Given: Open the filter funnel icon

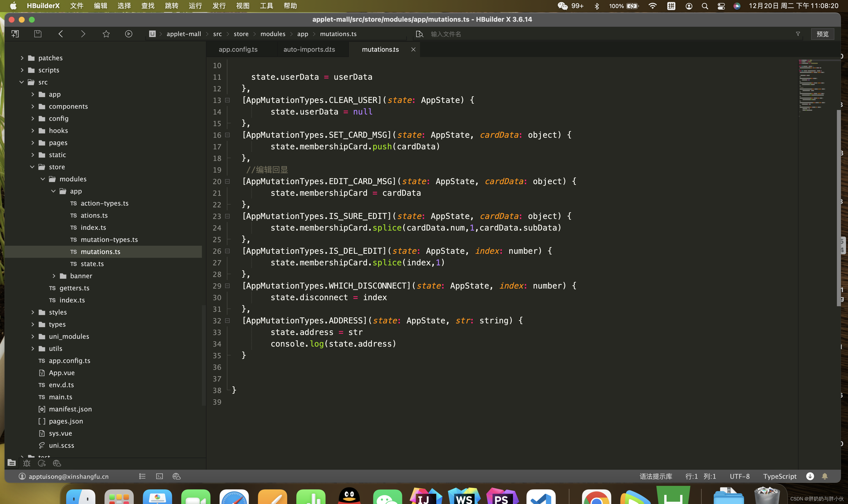Looking at the screenshot, I should point(798,34).
